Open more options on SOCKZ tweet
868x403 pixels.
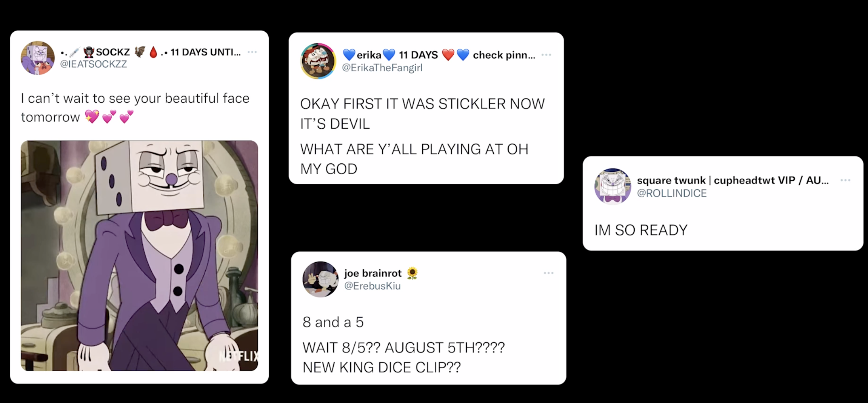point(252,52)
